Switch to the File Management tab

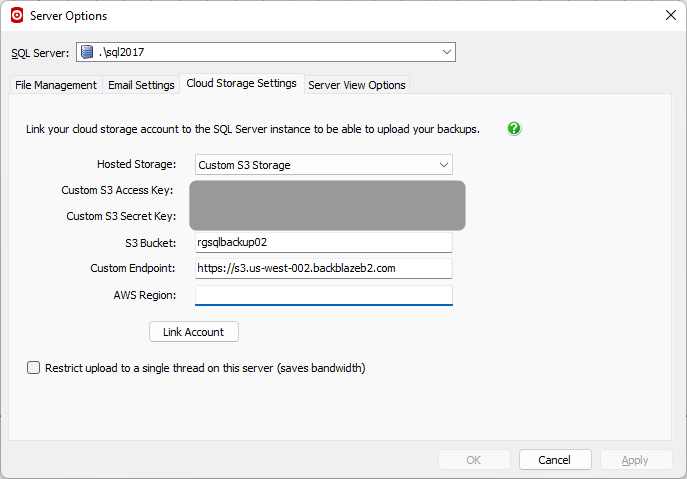point(56,85)
